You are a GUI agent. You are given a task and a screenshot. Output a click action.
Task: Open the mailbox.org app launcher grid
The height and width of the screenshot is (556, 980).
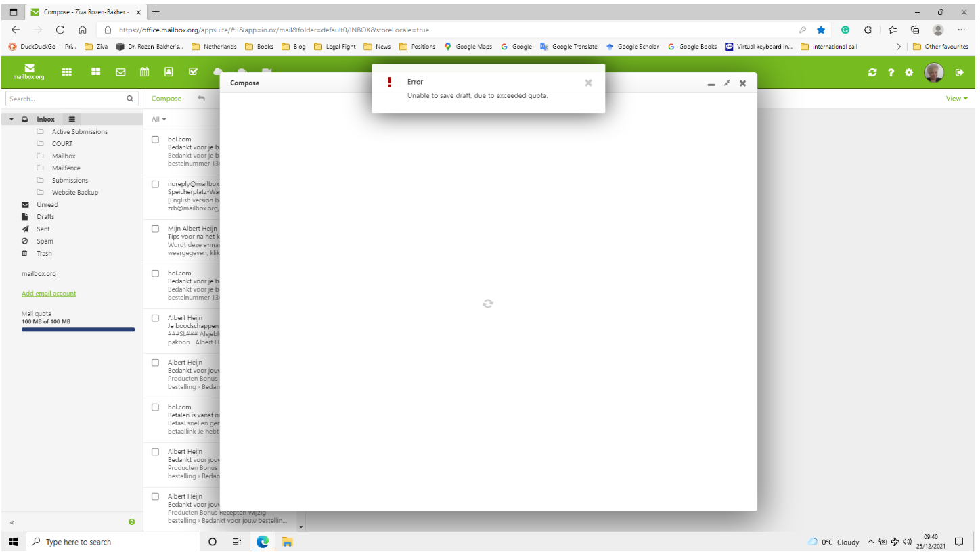tap(66, 72)
